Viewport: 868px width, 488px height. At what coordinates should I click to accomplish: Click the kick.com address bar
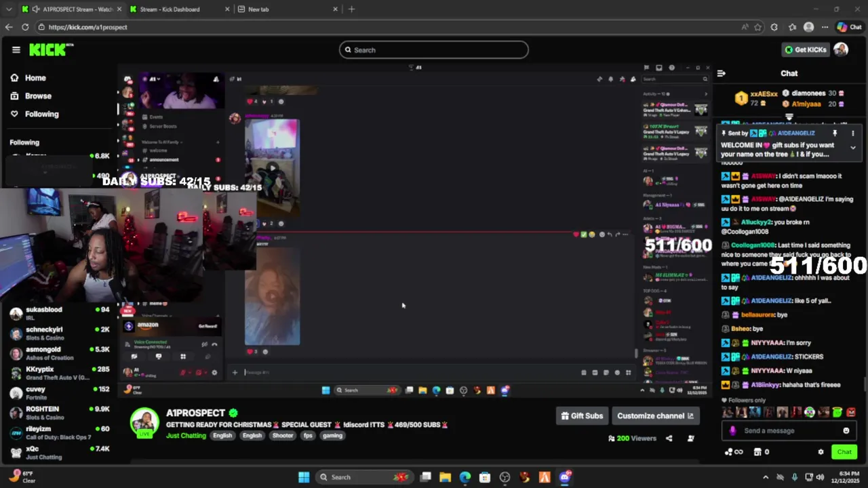[x=387, y=27]
